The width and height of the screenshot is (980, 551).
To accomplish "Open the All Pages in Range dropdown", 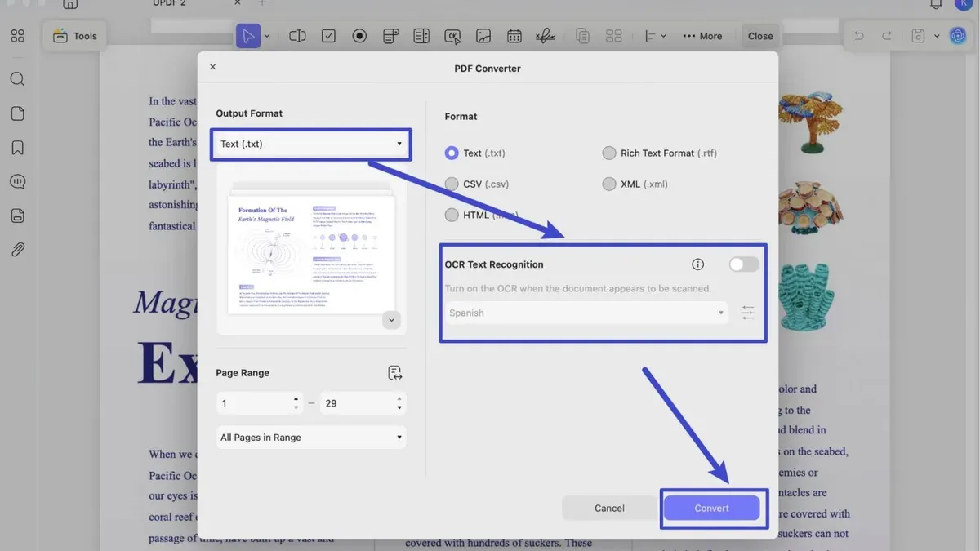I will pos(311,438).
